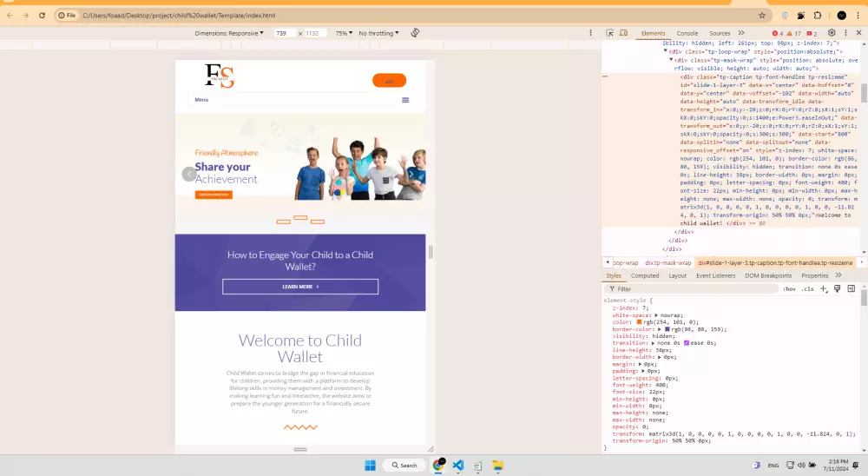
Task: Open Windows Start menu
Action: [371, 466]
